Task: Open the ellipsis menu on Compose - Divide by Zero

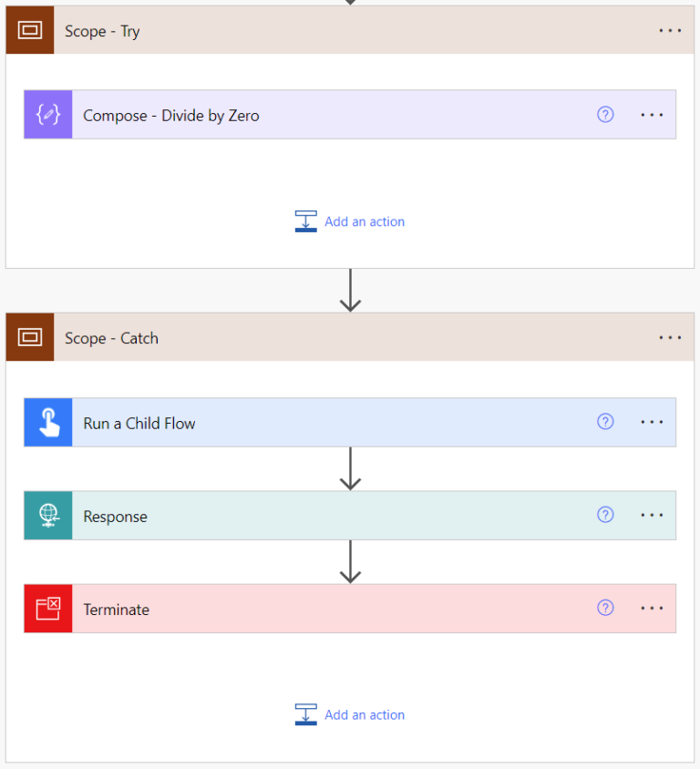Action: click(x=652, y=114)
